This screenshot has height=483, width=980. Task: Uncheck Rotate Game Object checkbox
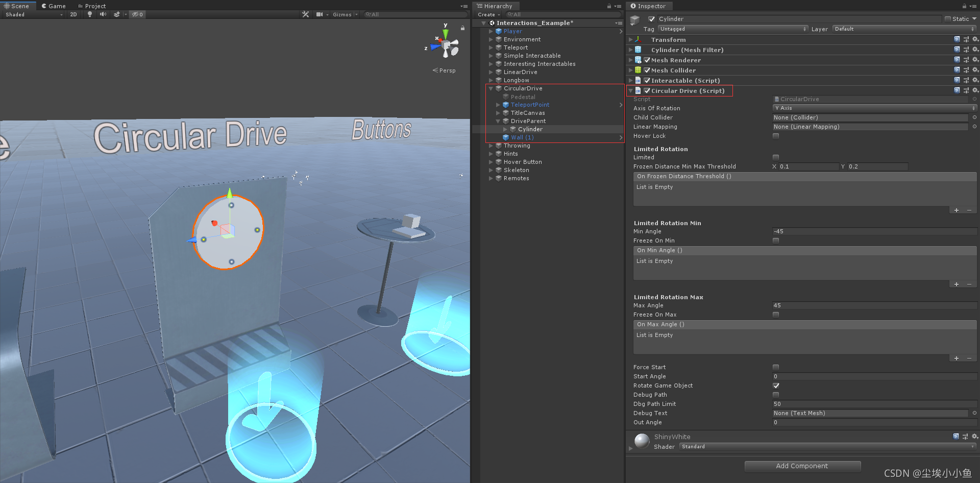pyautogui.click(x=776, y=385)
